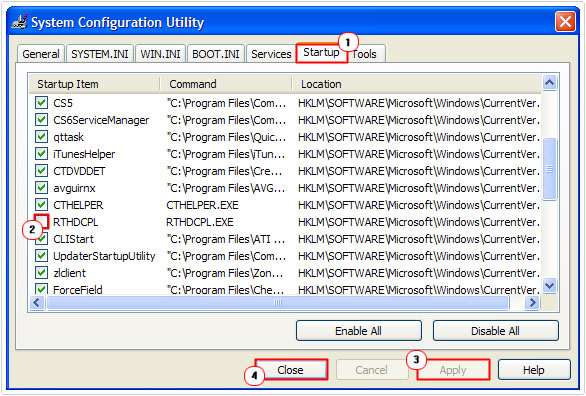Click the vertical scrollbar down arrow
The width and height of the screenshot is (586, 396).
point(549,286)
